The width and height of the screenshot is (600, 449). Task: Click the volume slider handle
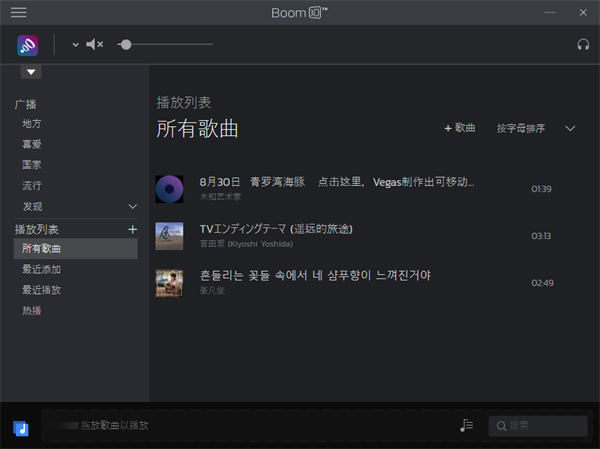click(126, 44)
